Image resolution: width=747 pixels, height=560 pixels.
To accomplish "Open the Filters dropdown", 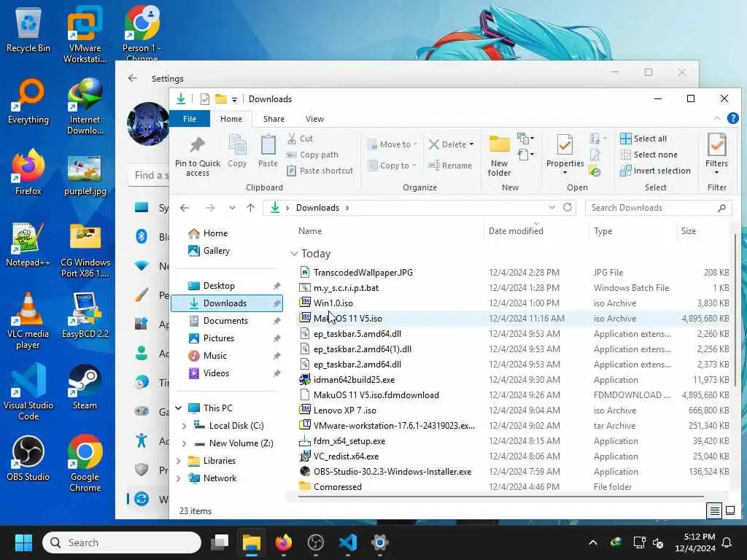I will 716,172.
